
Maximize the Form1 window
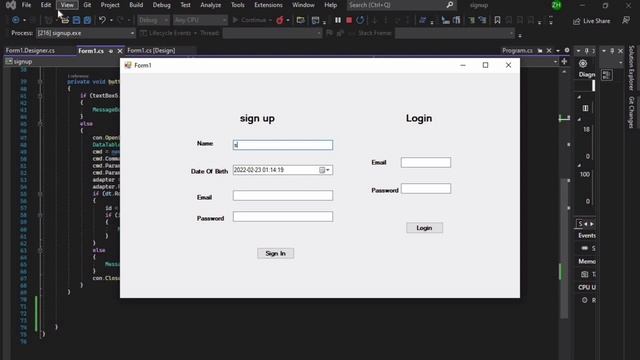pyautogui.click(x=485, y=65)
